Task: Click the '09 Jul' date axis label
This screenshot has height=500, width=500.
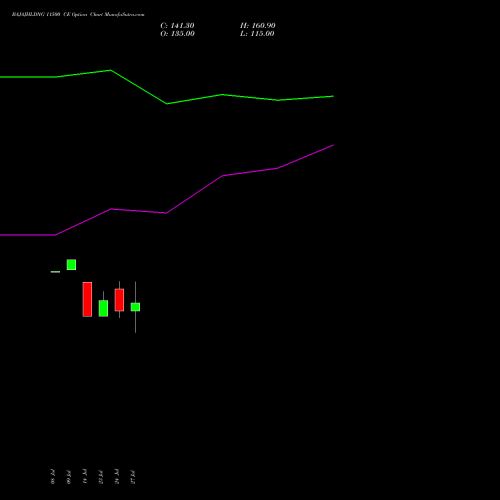Action: [x=69, y=477]
